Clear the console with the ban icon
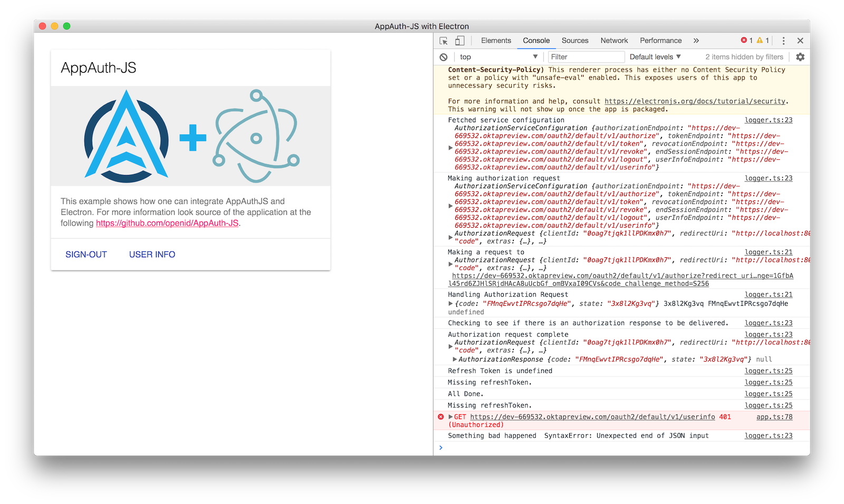The width and height of the screenshot is (844, 504). [x=444, y=57]
